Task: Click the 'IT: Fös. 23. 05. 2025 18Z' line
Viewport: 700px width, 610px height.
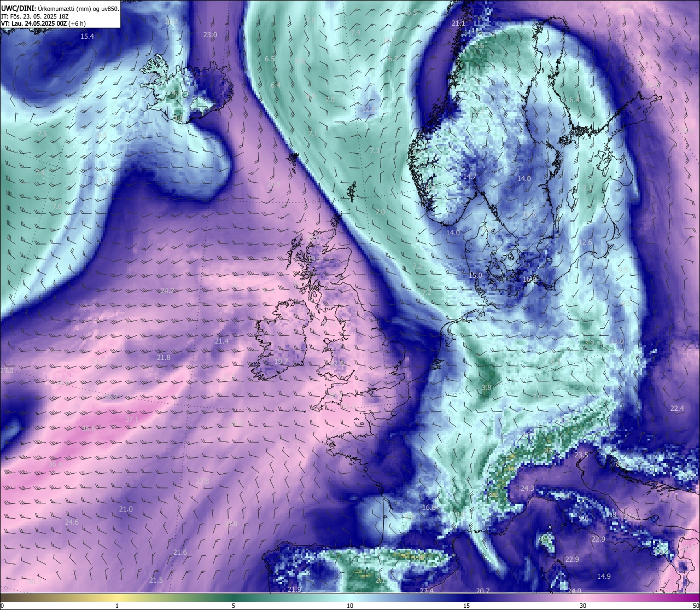Action: (34, 16)
